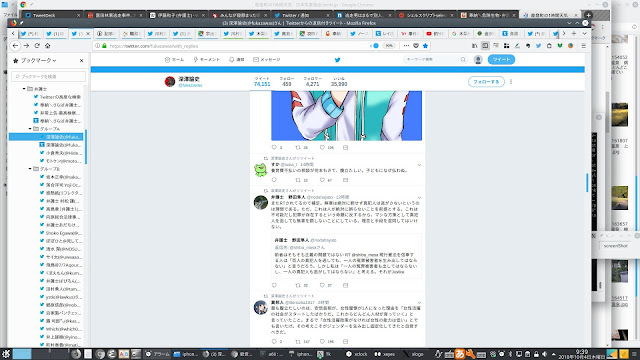Click the bookmarks search field
Screen dimensions: 640x360
pos(49,76)
